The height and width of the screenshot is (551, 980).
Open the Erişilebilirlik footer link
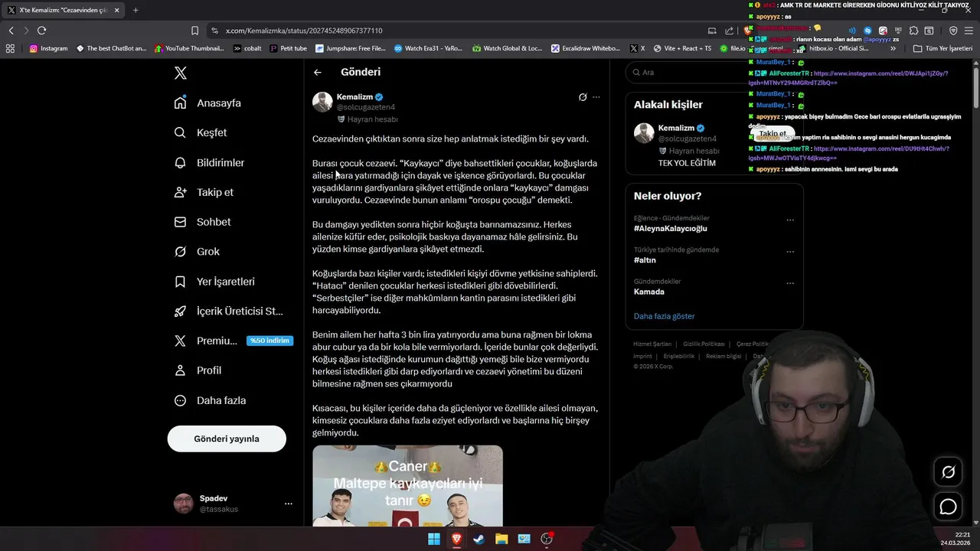click(678, 357)
